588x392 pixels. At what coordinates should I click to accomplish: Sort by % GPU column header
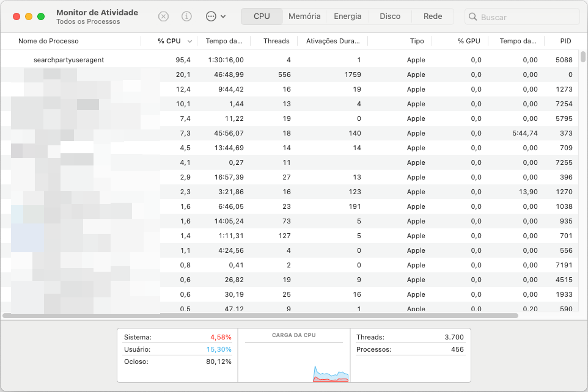pos(469,41)
